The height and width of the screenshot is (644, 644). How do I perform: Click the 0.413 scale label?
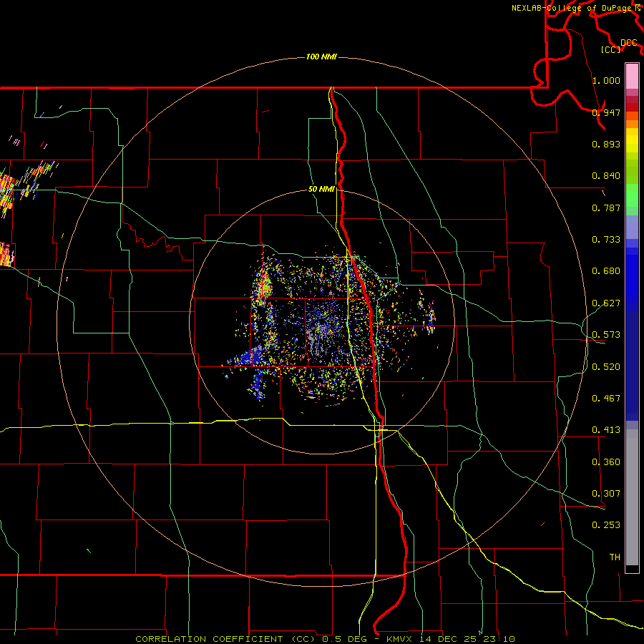tap(606, 430)
